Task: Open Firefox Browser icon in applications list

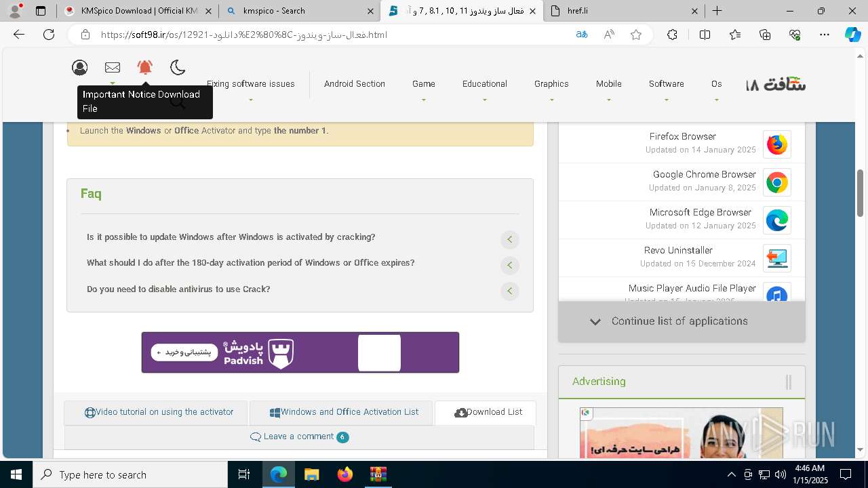Action: click(777, 144)
